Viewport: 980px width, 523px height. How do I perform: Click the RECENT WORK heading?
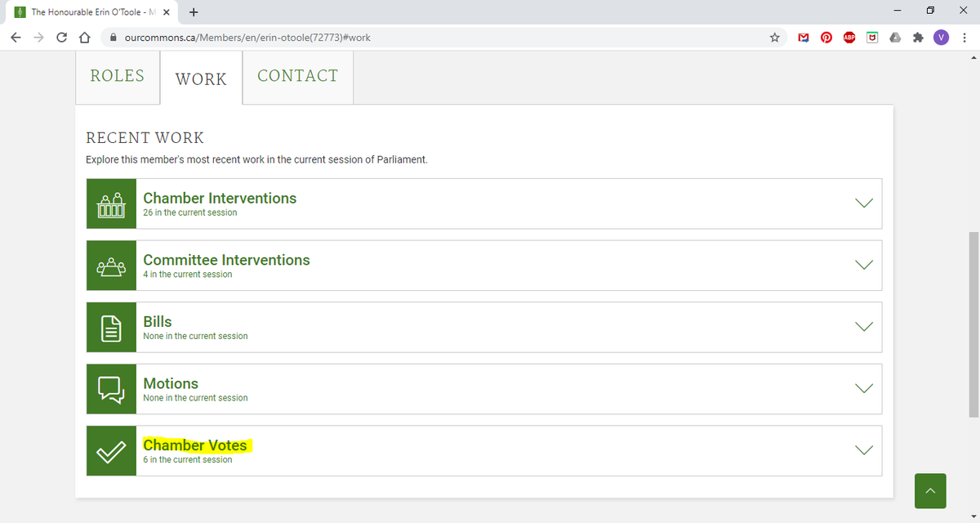point(145,138)
